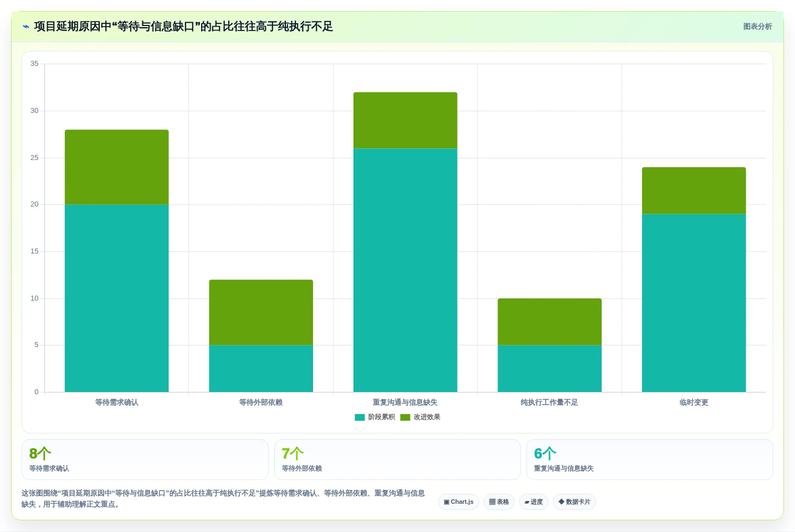The width and height of the screenshot is (795, 532).
Task: Click the x-axis label 等待需求确认
Action: point(117,402)
